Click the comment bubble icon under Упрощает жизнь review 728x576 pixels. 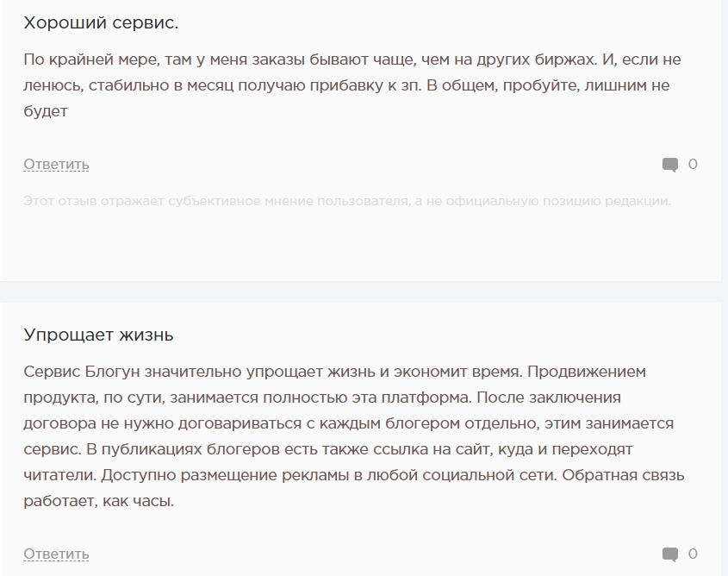point(669,554)
